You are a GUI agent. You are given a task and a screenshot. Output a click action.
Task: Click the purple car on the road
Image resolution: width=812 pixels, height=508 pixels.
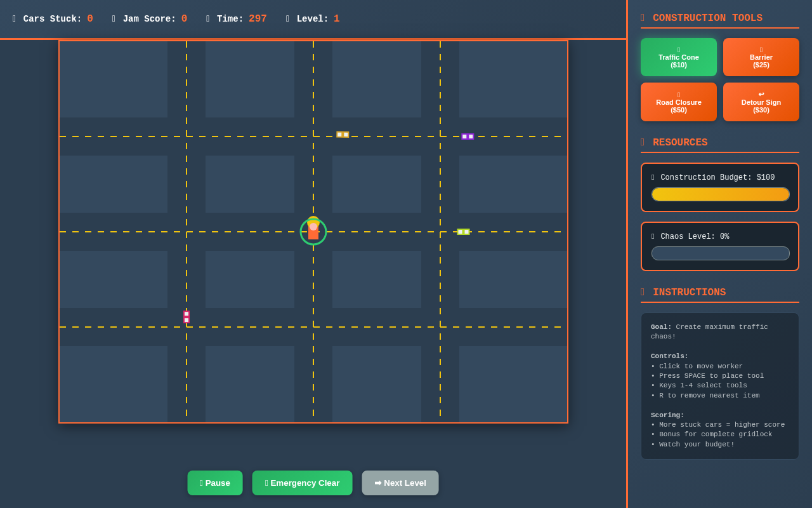coord(468,137)
